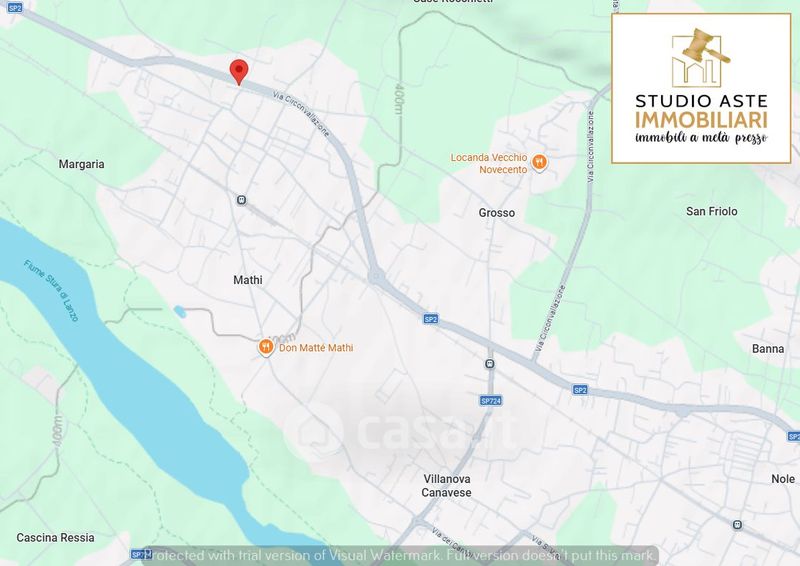Click the Locanda Vecchio Novecento label
Viewport: 800px width, 566px height.
pyautogui.click(x=489, y=163)
